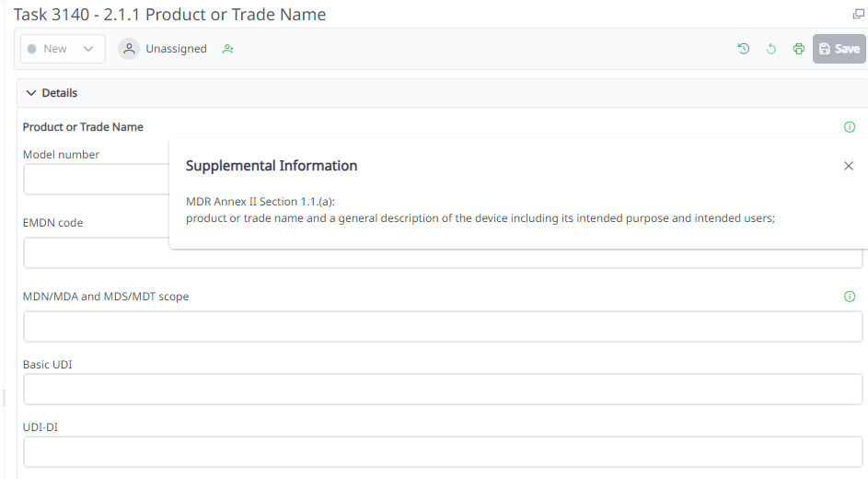Show info for Product or Trade Name
This screenshot has width=868, height=479.
point(850,127)
